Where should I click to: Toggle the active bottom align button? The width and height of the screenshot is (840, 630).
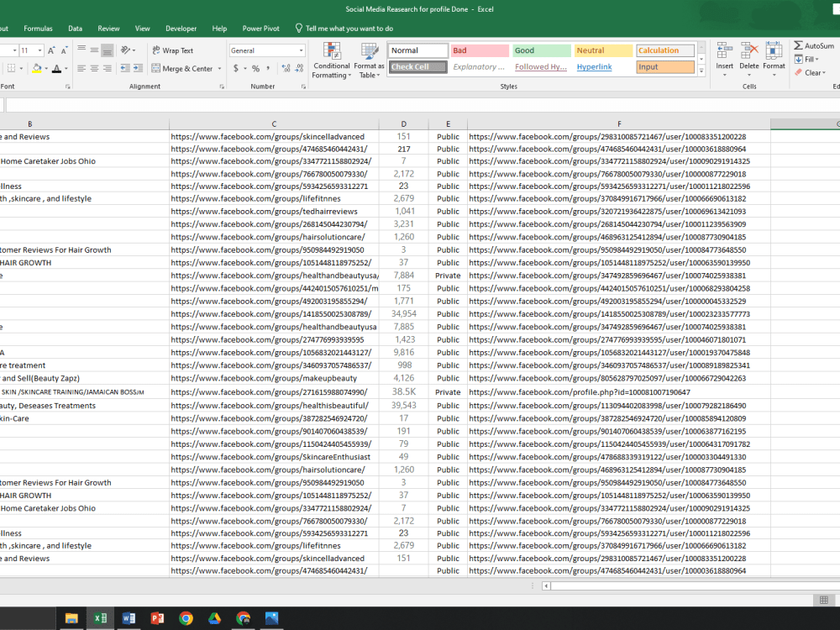pyautogui.click(x=108, y=50)
